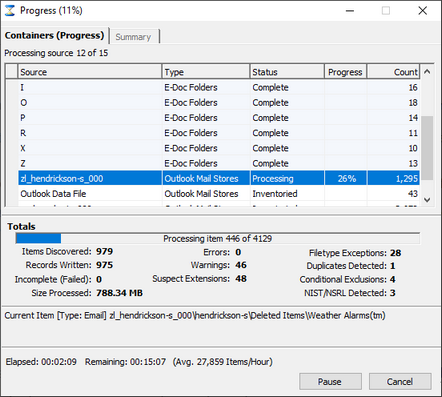This screenshot has width=442, height=397.
Task: Cancel the processing job
Action: click(x=400, y=381)
